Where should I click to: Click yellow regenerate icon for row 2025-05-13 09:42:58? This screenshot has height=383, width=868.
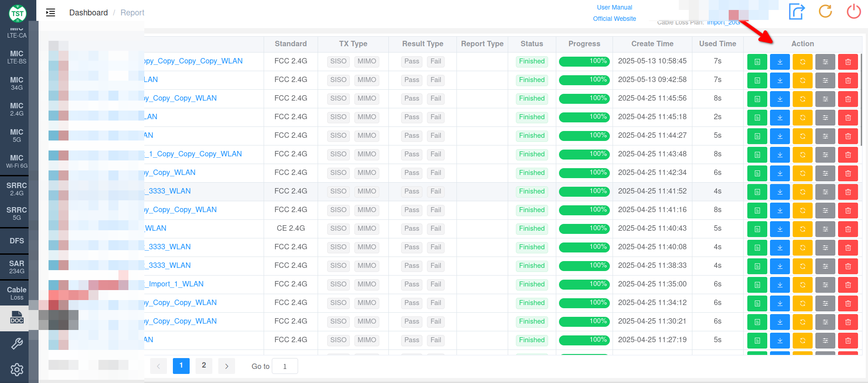click(x=802, y=80)
